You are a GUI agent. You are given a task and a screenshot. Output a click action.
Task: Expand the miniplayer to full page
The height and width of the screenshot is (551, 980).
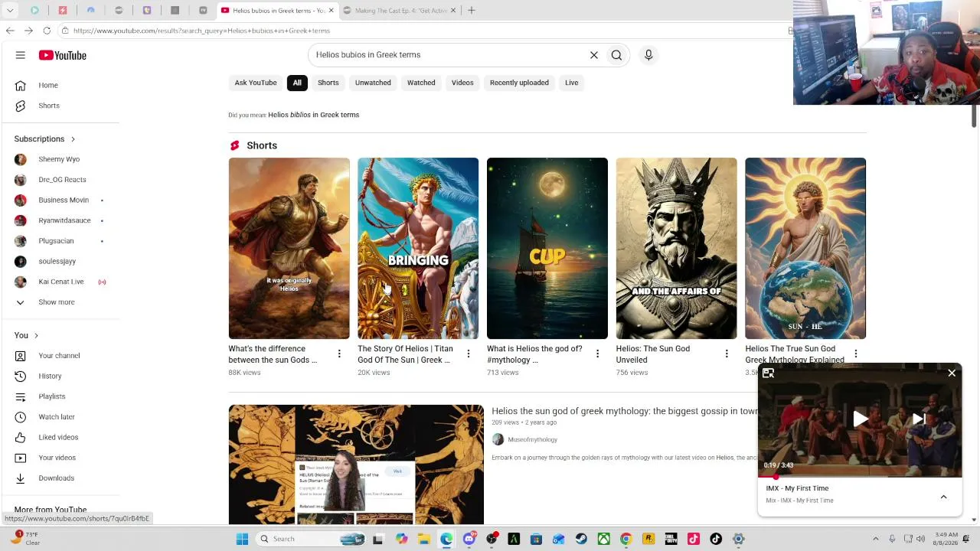click(769, 373)
